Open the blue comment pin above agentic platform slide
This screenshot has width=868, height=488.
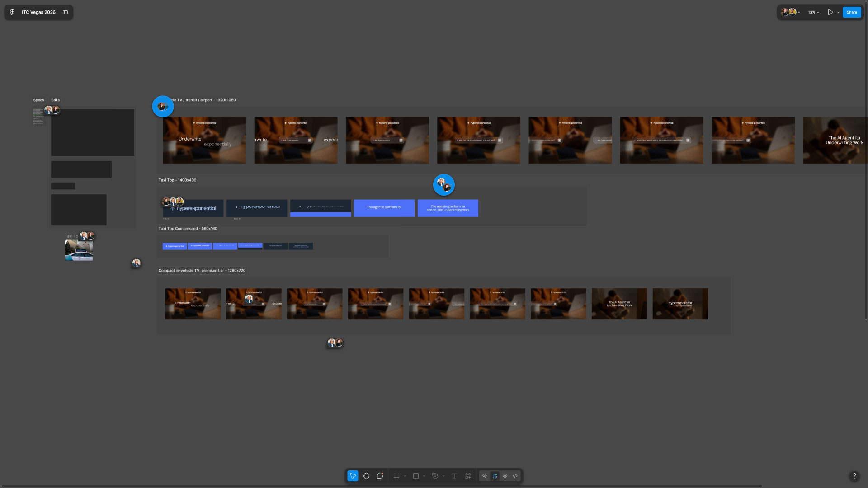pos(444,185)
